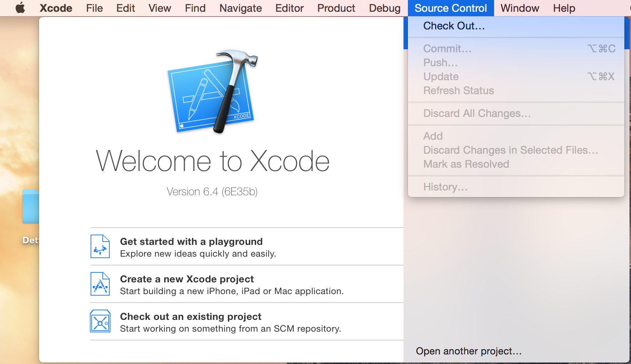Select Mark as Resolved entry

pyautogui.click(x=516, y=164)
